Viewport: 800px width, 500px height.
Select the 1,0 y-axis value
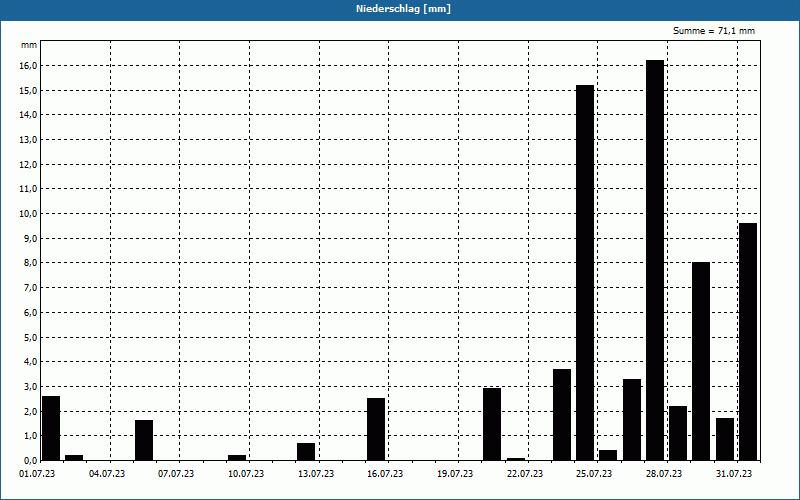30,436
